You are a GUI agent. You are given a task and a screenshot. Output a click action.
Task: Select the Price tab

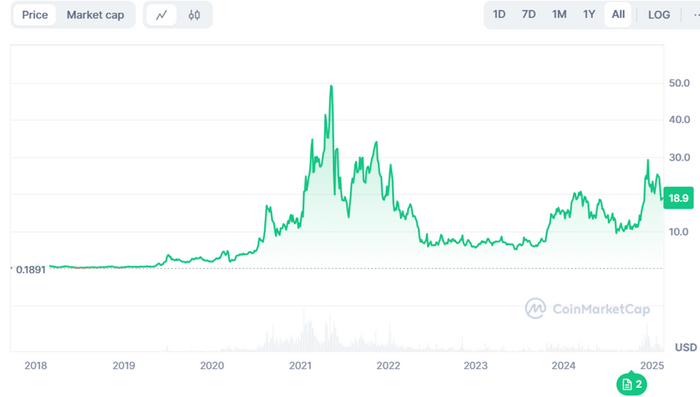[x=35, y=15]
